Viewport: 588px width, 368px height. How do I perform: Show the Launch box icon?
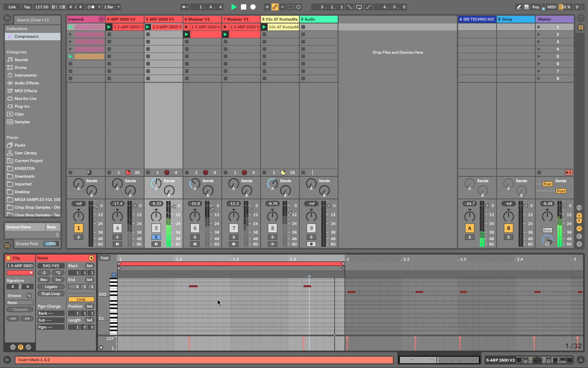tap(13, 347)
